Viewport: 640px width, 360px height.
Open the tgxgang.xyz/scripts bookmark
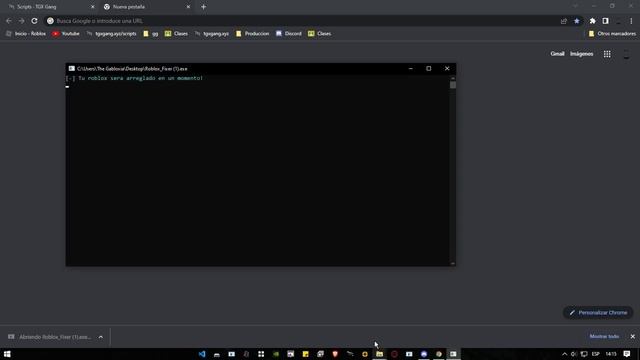111,33
